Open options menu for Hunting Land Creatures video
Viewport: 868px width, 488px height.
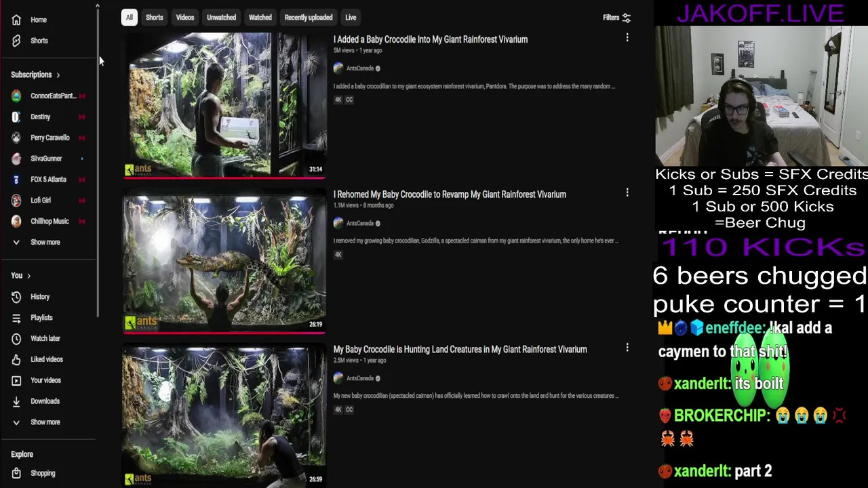click(x=627, y=348)
